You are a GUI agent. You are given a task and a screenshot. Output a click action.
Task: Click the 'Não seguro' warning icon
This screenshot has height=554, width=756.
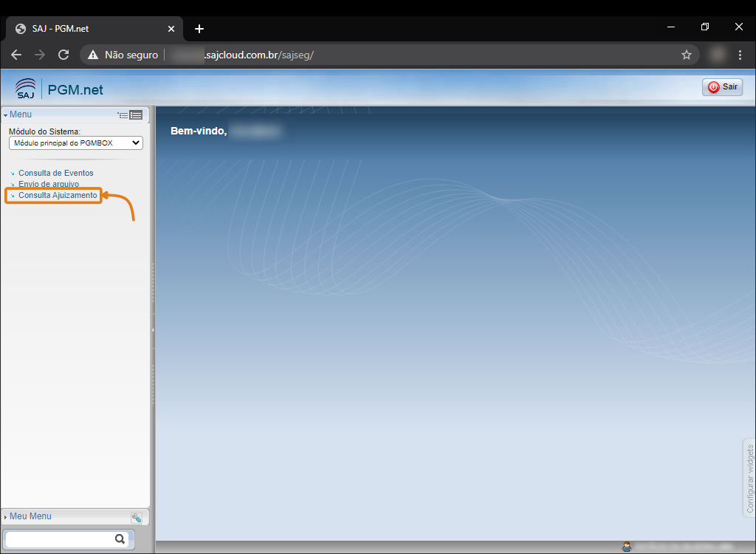point(93,55)
